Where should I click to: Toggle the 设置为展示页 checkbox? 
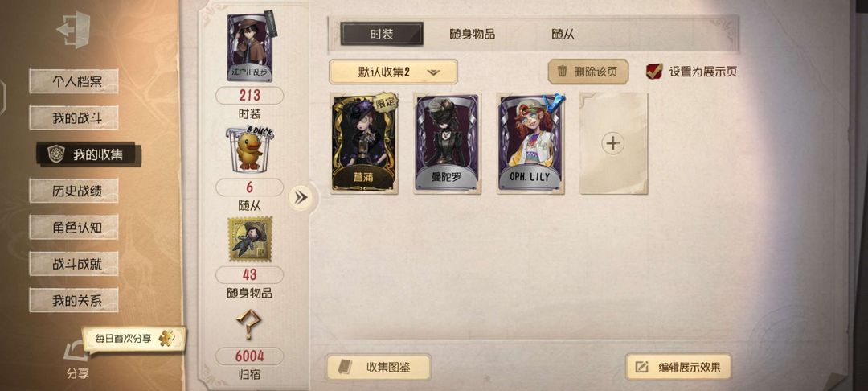[653, 72]
